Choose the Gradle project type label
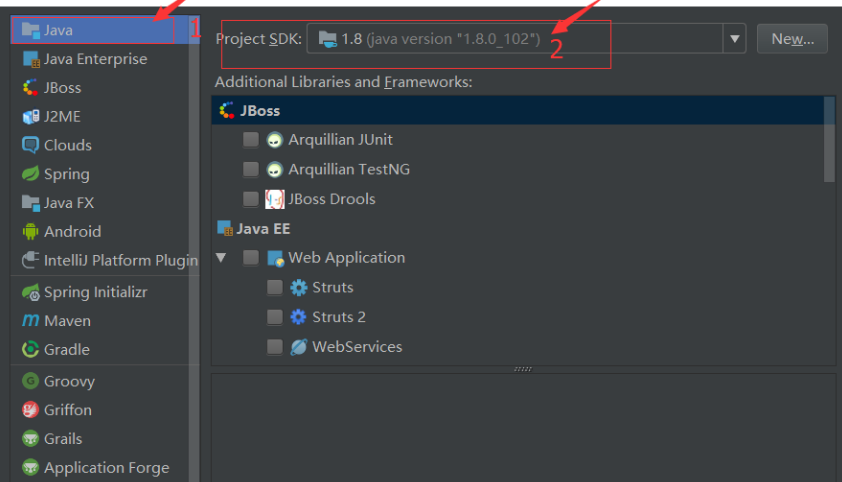This screenshot has height=482, width=842. (67, 350)
